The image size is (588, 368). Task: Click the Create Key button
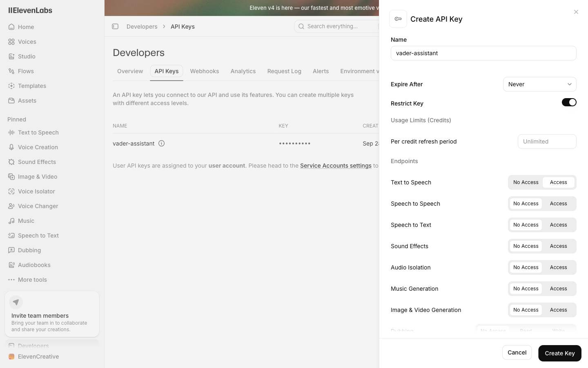click(x=559, y=353)
